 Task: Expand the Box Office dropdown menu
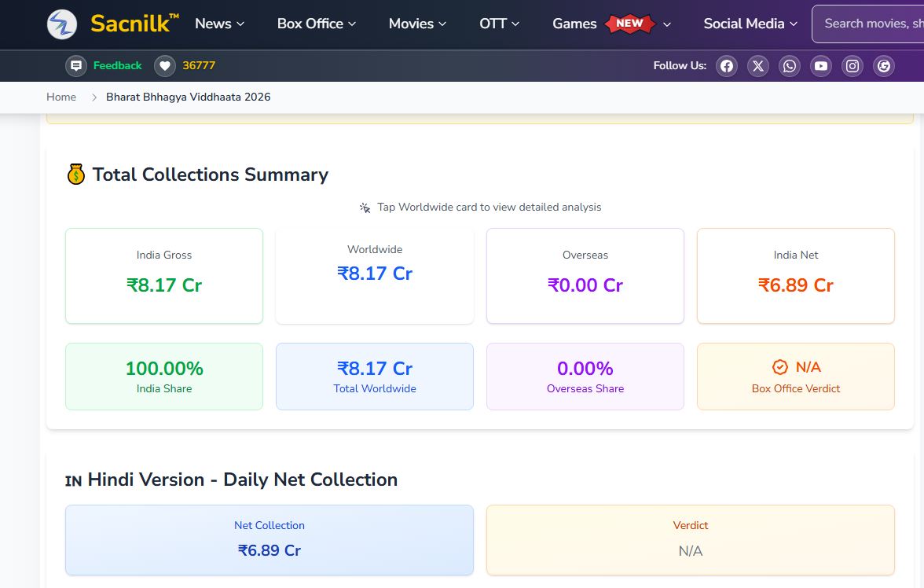(x=317, y=24)
